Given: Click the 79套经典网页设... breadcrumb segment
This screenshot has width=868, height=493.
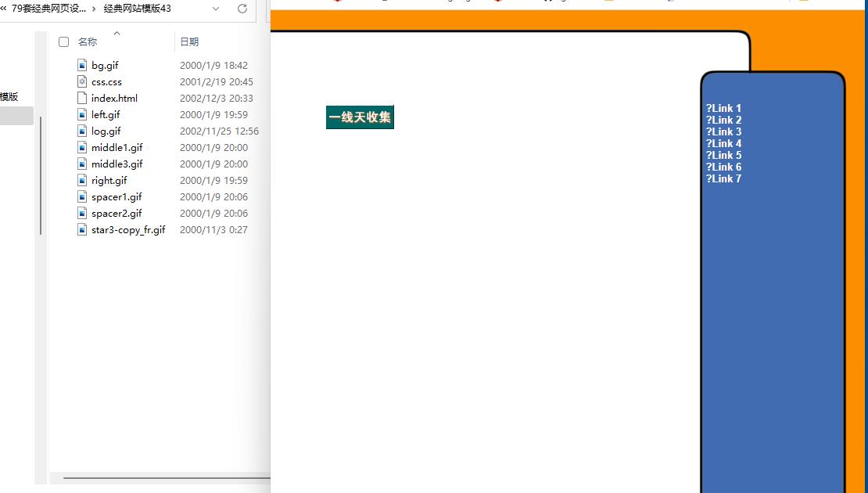Looking at the screenshot, I should click(x=48, y=9).
